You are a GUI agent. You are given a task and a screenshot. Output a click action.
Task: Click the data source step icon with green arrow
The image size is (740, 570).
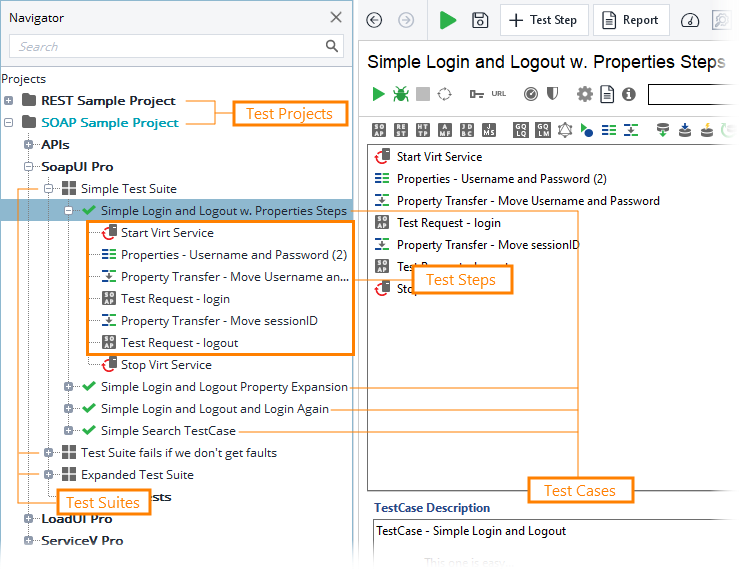pos(663,130)
